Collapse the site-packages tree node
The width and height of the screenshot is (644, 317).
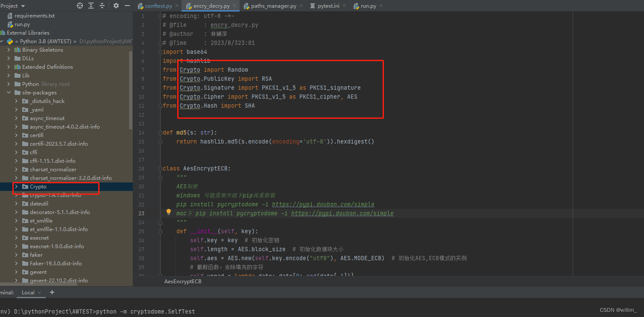tap(9, 92)
